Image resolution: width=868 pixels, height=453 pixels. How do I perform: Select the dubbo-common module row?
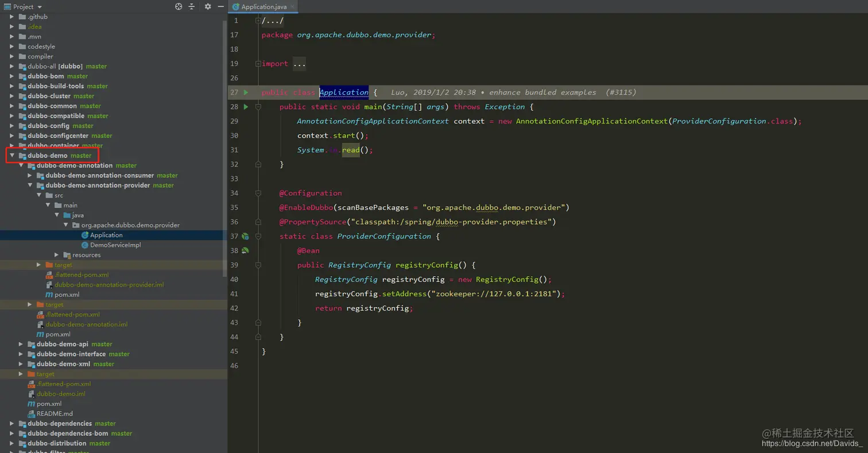114,106
